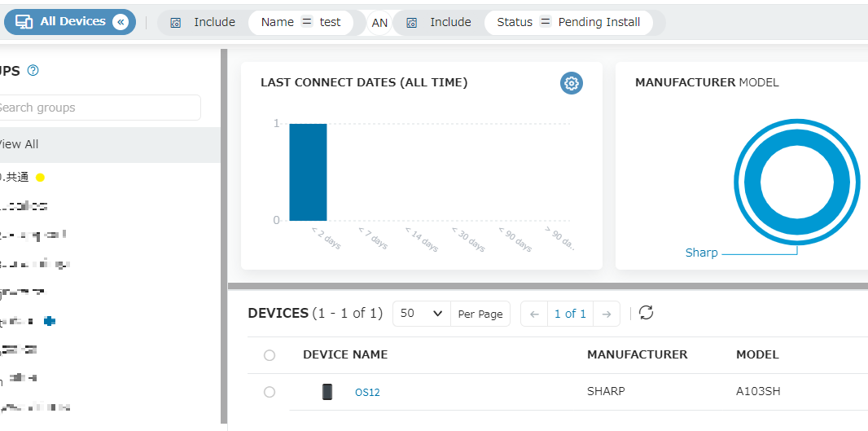Go to previous devices page arrow
Image resolution: width=868 pixels, height=431 pixels.
click(534, 314)
